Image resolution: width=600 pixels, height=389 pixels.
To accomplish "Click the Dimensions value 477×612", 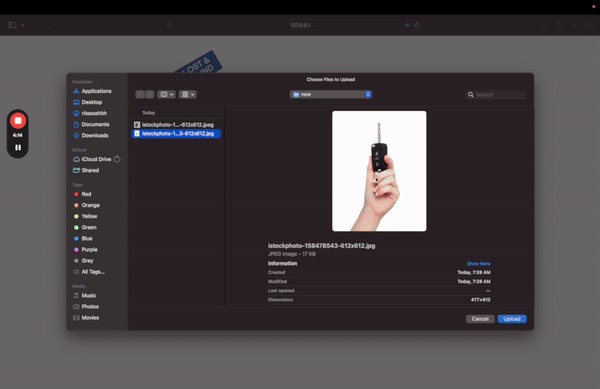I will pos(481,300).
